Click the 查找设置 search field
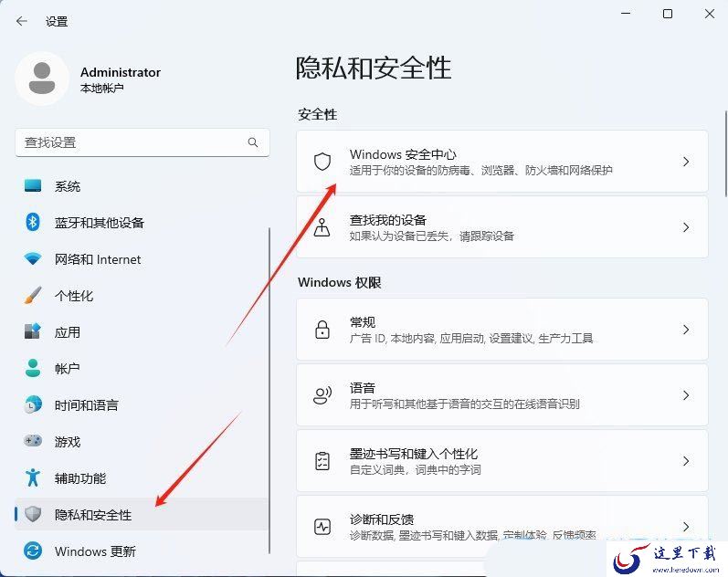Image resolution: width=728 pixels, height=577 pixels. click(x=142, y=142)
